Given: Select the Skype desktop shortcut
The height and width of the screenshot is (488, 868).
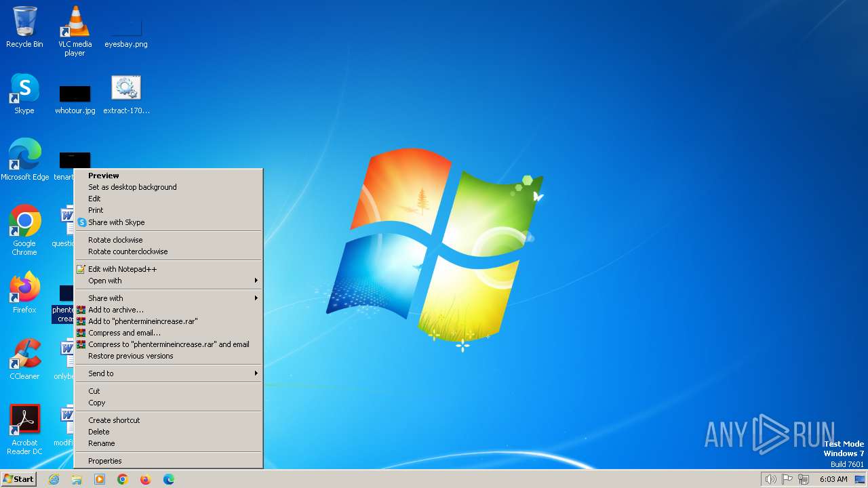Looking at the screenshot, I should (24, 94).
